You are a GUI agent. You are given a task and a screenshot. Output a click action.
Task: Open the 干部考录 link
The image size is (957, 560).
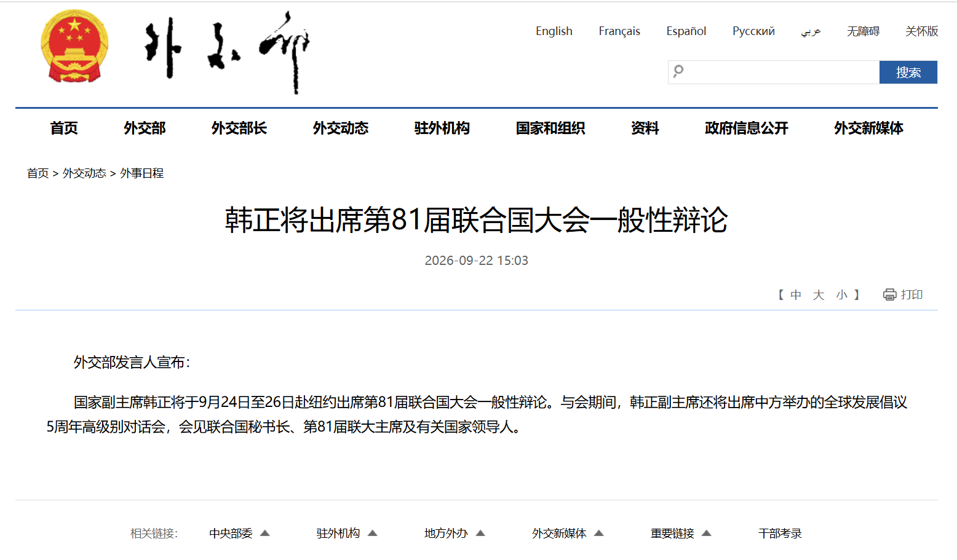[780, 533]
